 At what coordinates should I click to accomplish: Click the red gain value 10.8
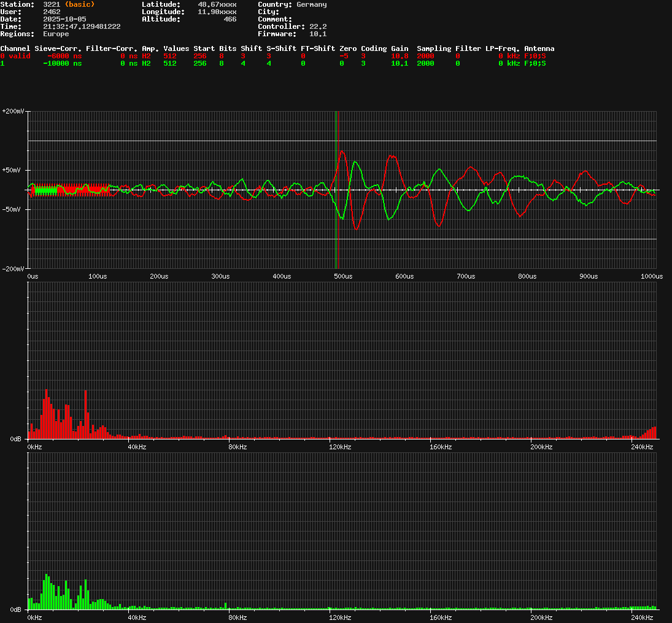(x=400, y=56)
